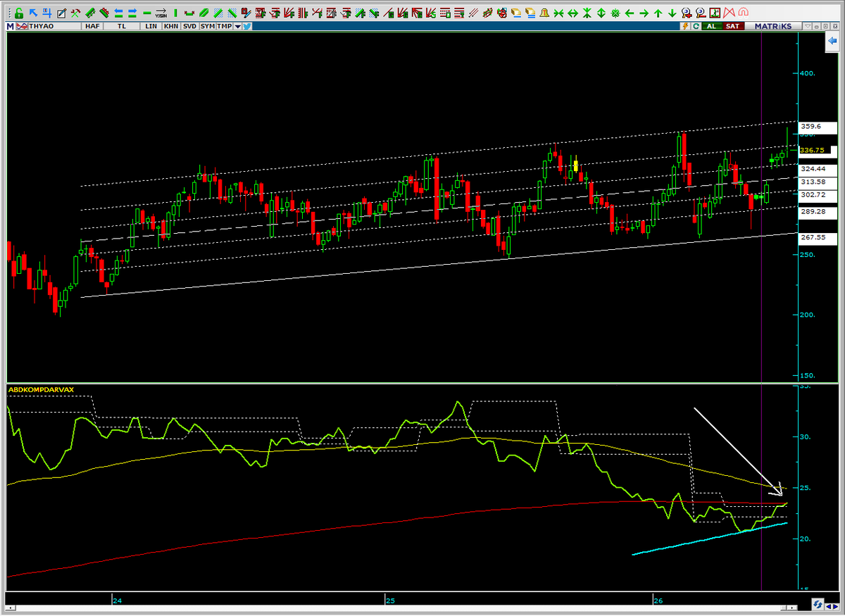Click the green four-way reset icon
Screen dimensions: 845x616
click(615, 13)
